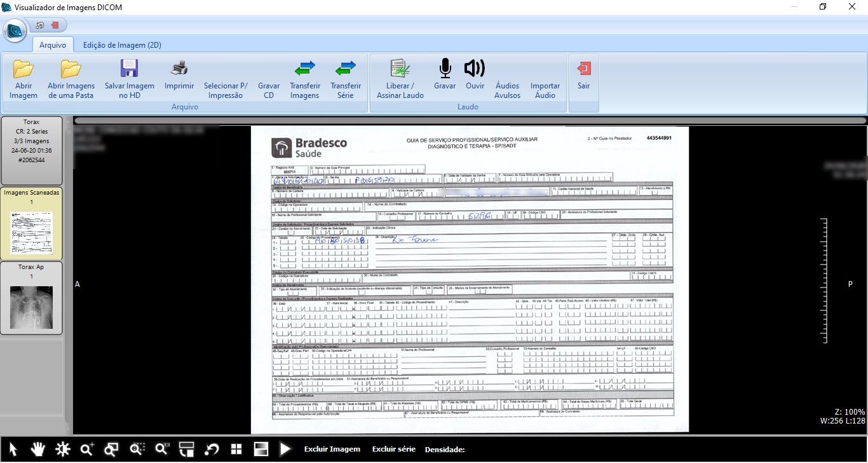Click the horizontal scrollbar above the image
Viewport: 868px width, 463px height.
coord(470,120)
